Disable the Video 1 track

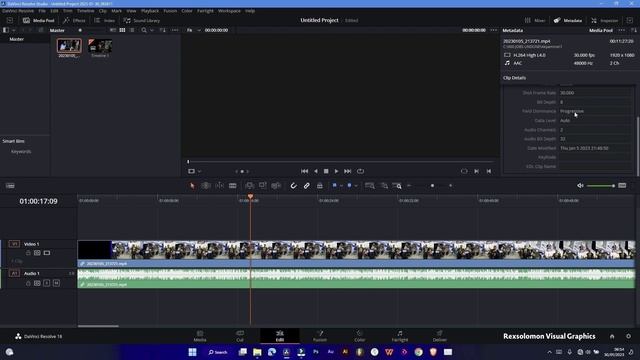(47, 253)
